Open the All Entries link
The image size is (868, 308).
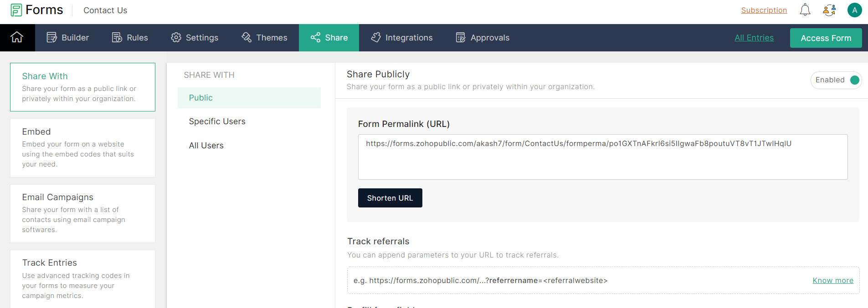tap(754, 38)
